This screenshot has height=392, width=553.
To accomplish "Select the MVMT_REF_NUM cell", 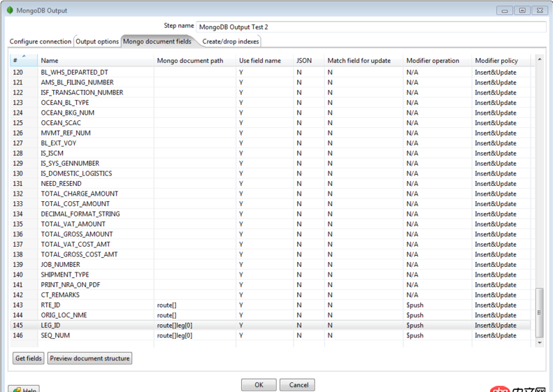I will pos(95,133).
